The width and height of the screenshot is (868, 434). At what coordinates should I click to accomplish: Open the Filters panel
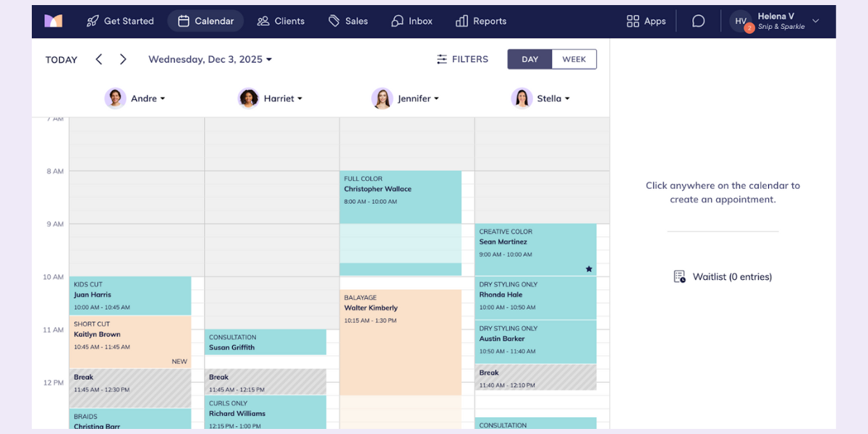(x=462, y=59)
